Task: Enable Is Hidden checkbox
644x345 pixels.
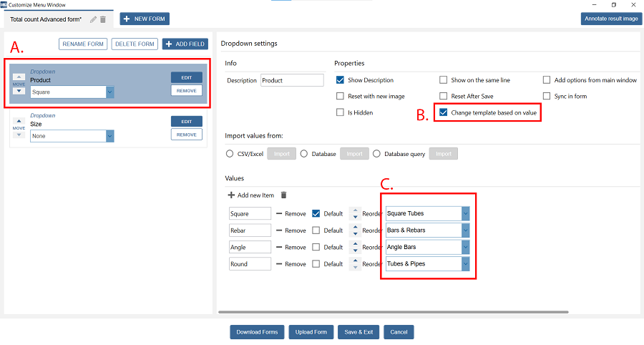Action: click(x=341, y=112)
